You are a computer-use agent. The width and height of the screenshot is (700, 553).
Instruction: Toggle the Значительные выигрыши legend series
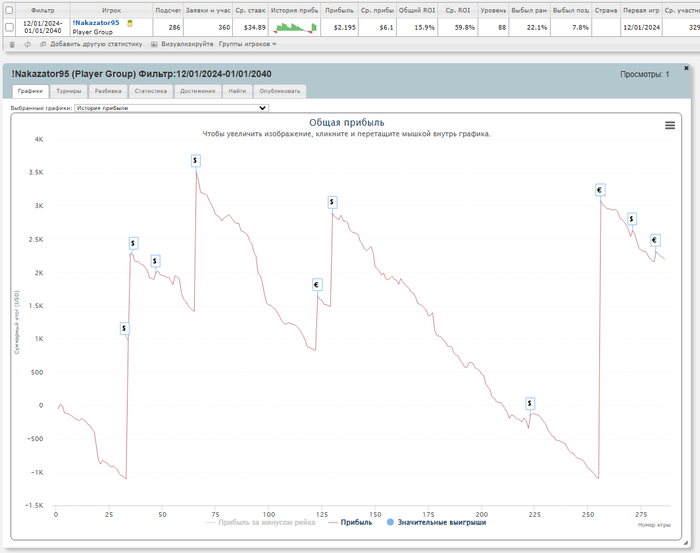pos(436,522)
